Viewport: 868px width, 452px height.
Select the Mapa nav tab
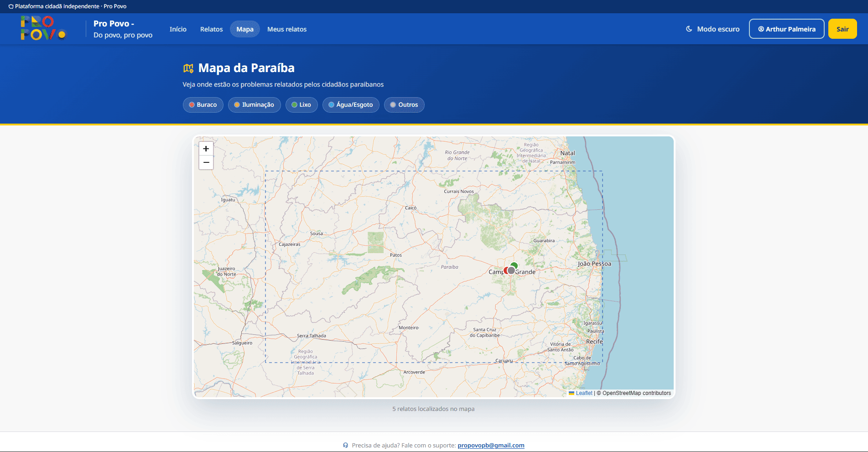[x=245, y=29]
